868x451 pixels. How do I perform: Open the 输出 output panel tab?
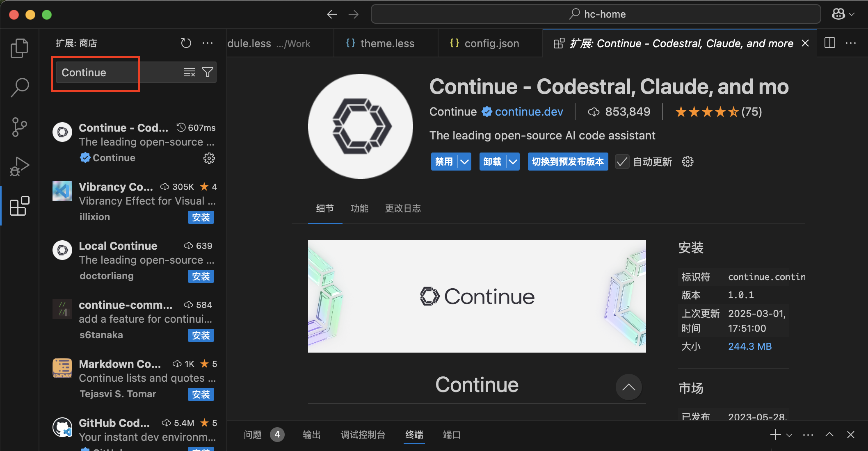point(311,435)
